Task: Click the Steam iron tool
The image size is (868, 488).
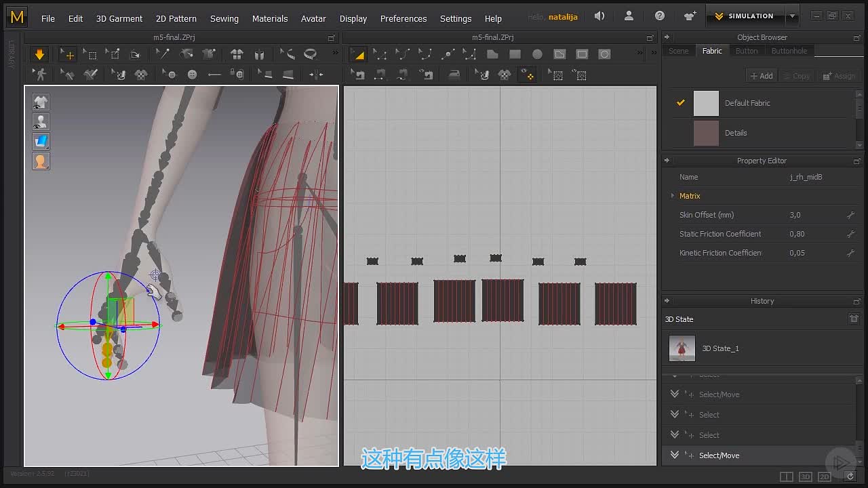Action: point(454,75)
